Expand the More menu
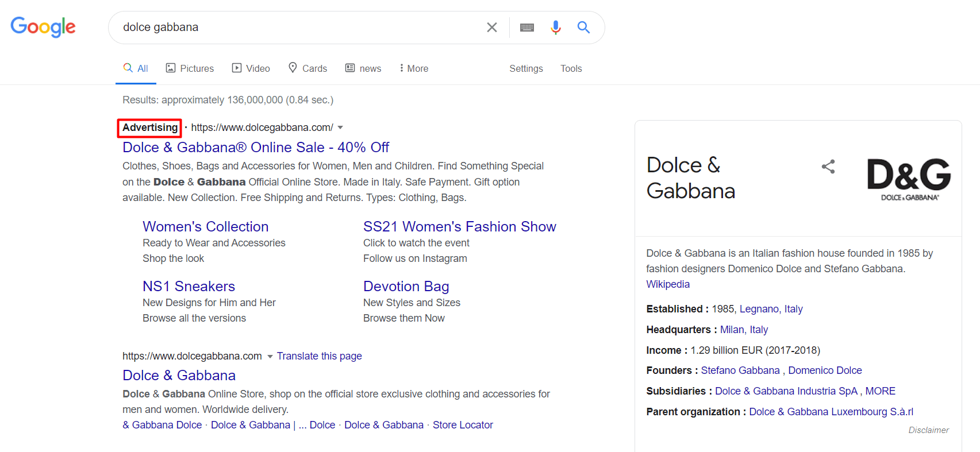 [x=414, y=68]
